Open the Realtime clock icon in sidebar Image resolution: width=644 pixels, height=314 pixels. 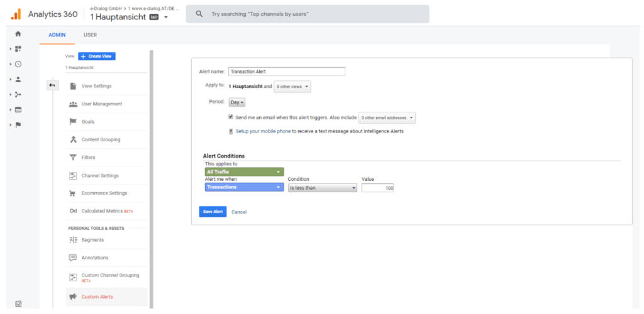[x=18, y=64]
